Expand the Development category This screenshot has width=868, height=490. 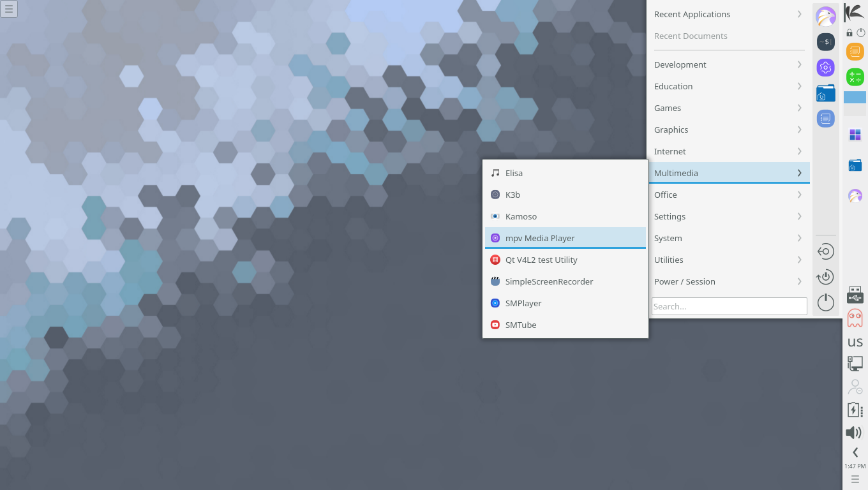point(730,64)
